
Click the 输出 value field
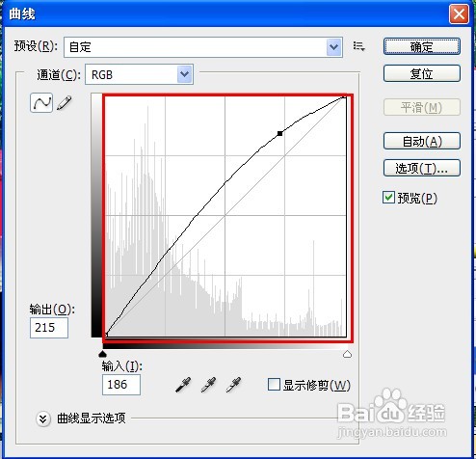[x=49, y=328]
